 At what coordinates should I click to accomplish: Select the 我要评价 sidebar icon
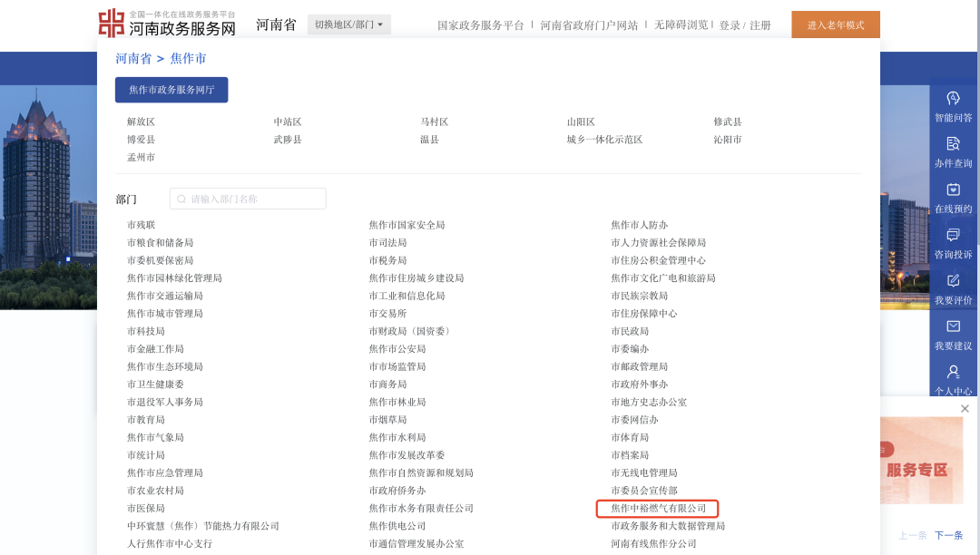pos(953,281)
